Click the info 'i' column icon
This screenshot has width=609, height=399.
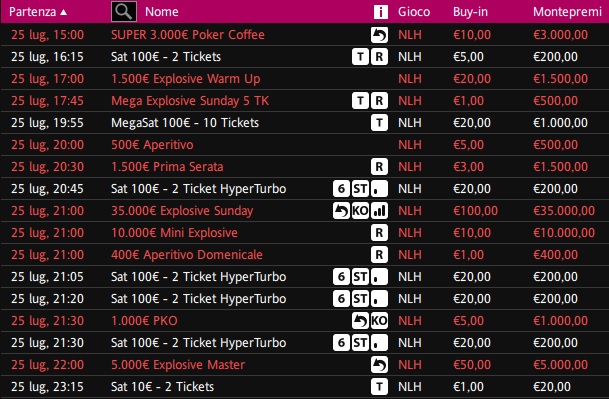[381, 12]
